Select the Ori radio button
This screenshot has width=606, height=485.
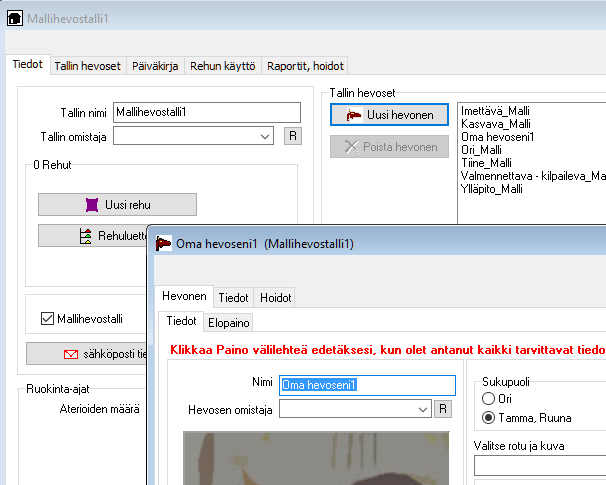click(x=489, y=398)
